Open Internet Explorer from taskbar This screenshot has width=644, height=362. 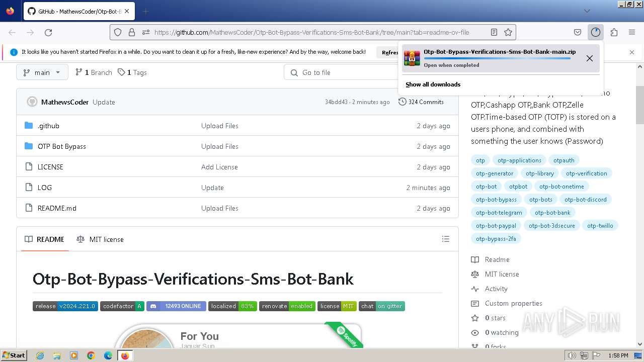(x=40, y=355)
